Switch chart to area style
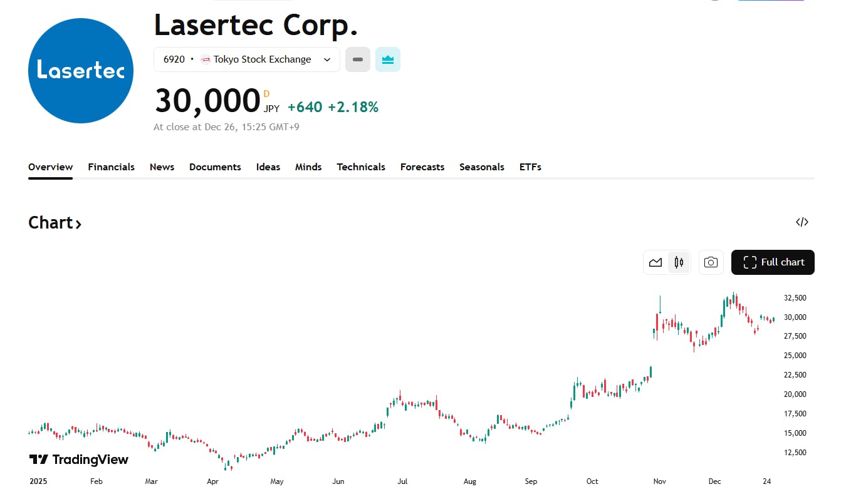The height and width of the screenshot is (504, 846). pyautogui.click(x=655, y=262)
